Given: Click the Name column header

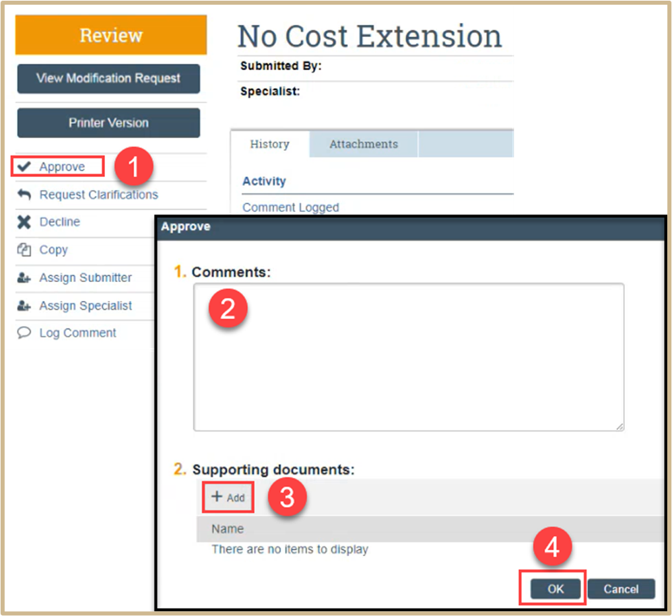Looking at the screenshot, I should (228, 528).
